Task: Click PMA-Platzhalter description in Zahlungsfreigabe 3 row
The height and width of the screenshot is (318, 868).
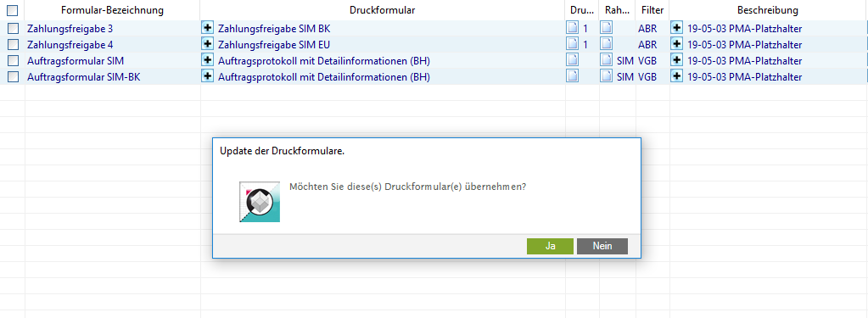Action: click(x=745, y=29)
